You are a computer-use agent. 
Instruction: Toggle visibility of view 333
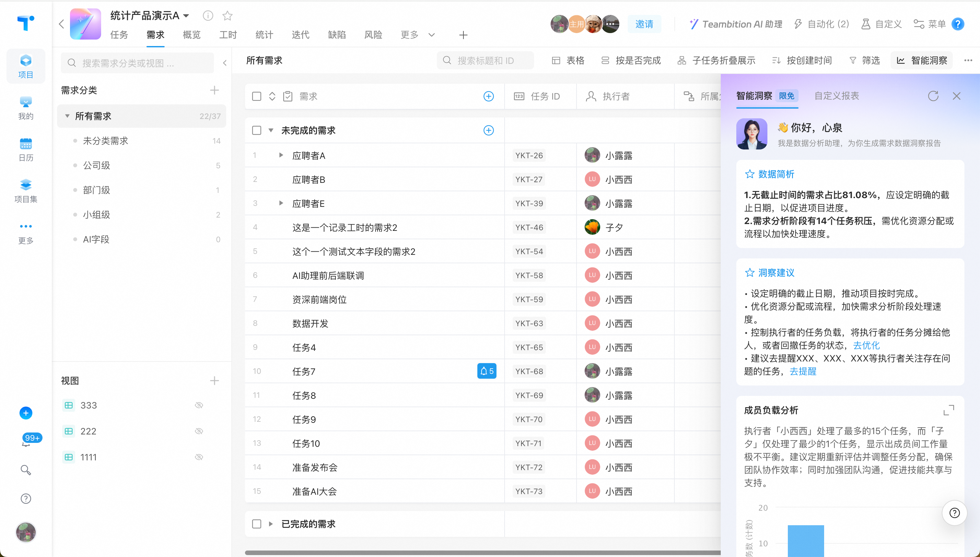(199, 405)
